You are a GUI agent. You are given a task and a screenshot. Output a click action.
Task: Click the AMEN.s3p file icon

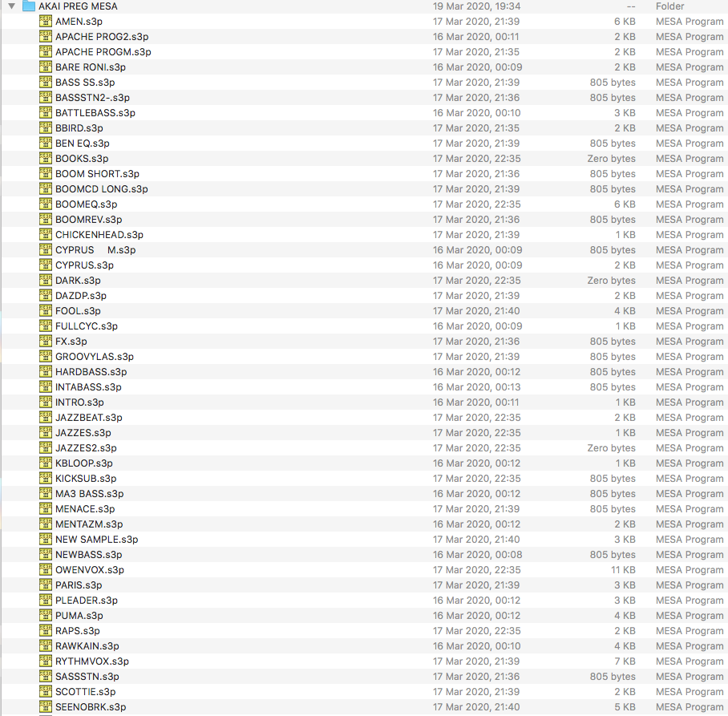46,22
